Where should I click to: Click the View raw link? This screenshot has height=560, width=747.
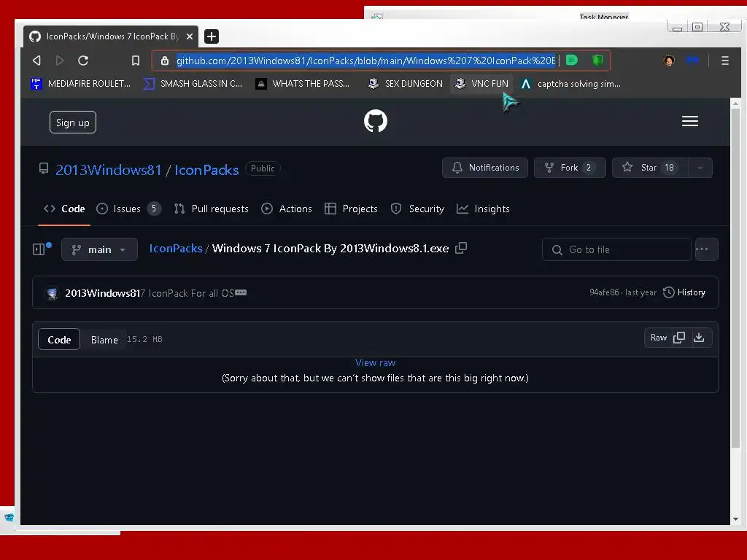[x=376, y=362]
